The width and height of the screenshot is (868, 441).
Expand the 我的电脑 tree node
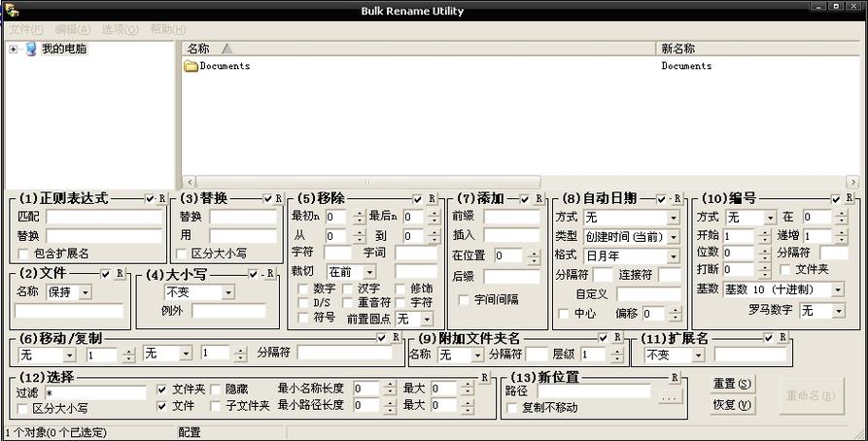pyautogui.click(x=13, y=49)
